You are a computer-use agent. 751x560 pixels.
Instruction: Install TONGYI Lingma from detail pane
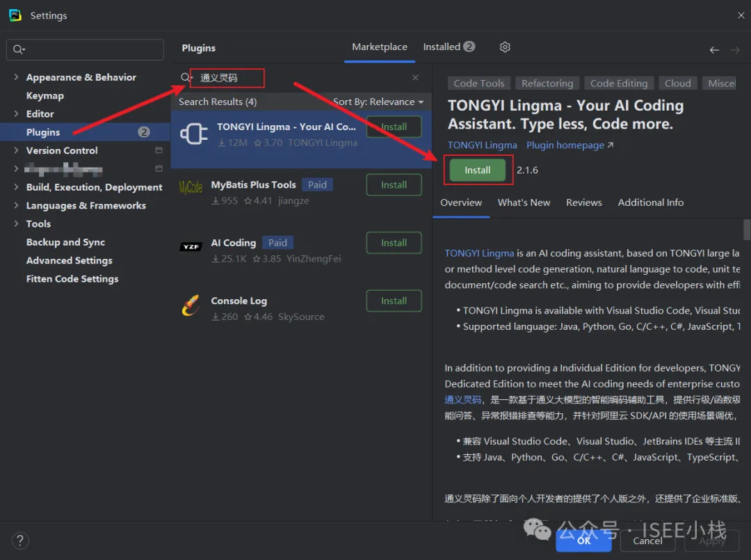coord(478,170)
